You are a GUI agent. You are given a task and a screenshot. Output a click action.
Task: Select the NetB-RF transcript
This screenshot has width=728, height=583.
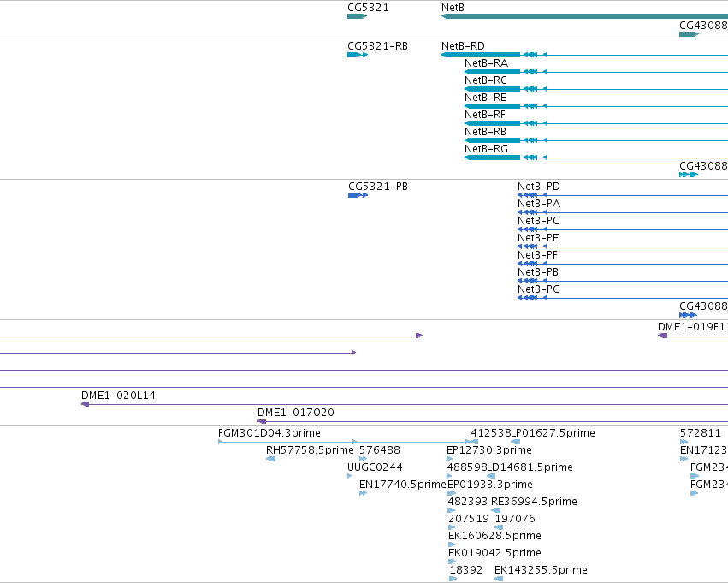(x=596, y=123)
